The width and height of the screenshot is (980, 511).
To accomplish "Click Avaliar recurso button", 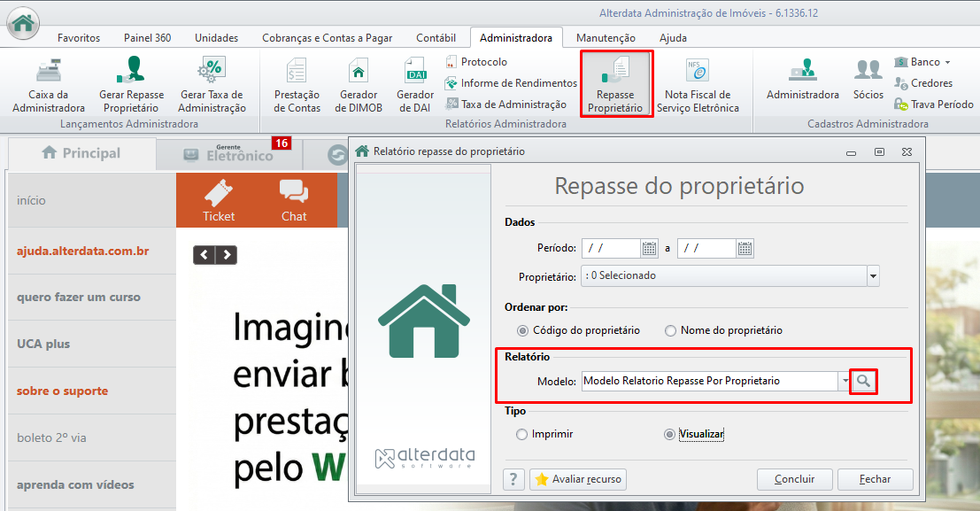I will pos(578,479).
